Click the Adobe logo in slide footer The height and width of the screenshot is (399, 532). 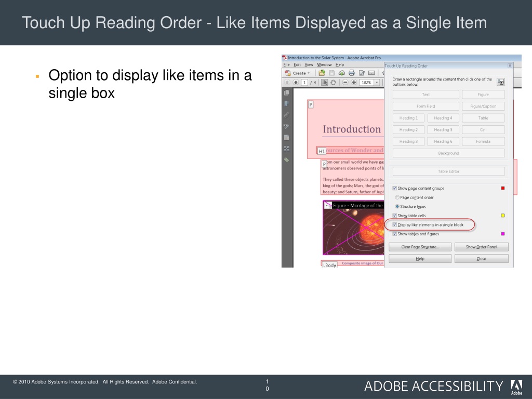click(x=516, y=387)
